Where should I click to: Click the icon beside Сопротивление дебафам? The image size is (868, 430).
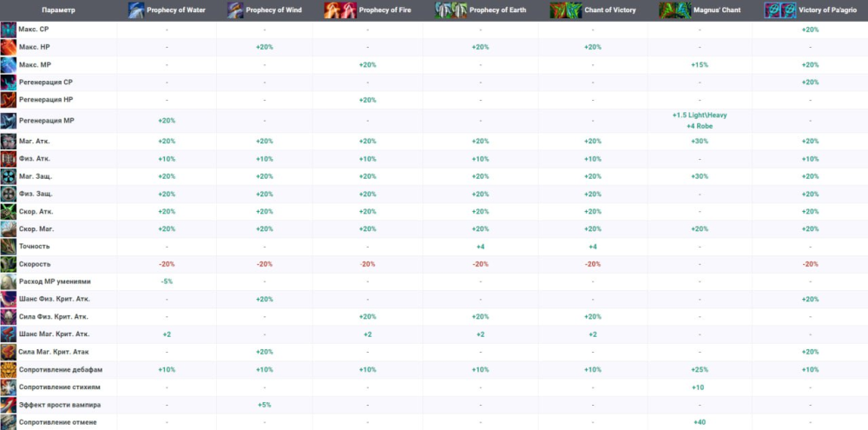point(9,369)
